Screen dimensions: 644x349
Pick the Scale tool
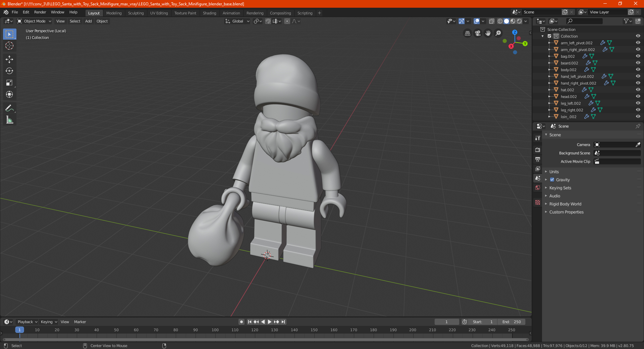coord(9,83)
